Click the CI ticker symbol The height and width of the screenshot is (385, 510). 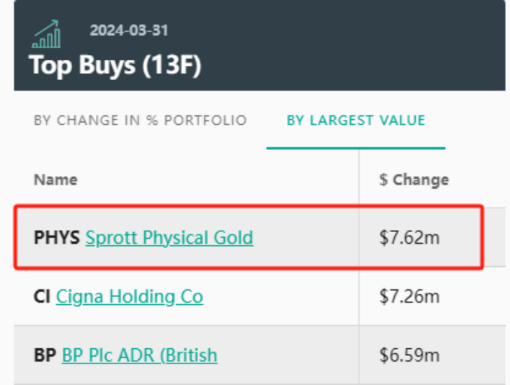(x=42, y=296)
